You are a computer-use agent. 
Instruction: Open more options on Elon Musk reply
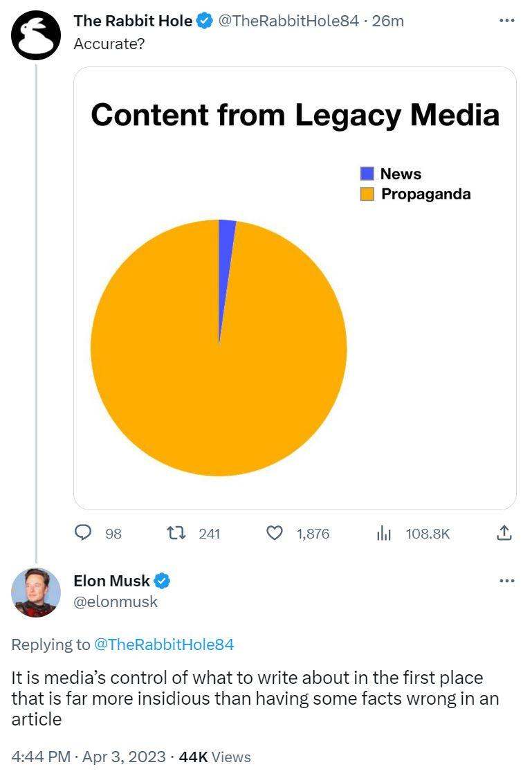click(506, 580)
